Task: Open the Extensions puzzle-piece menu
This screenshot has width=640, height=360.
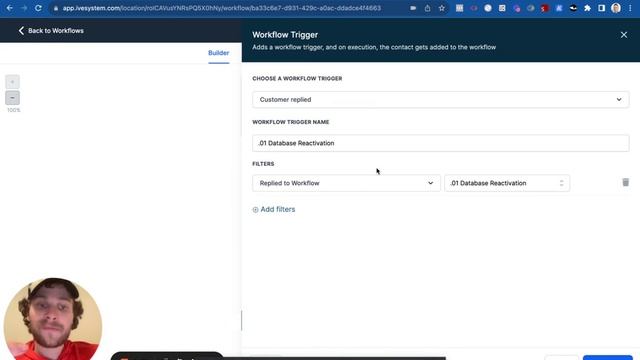Action: click(x=587, y=8)
